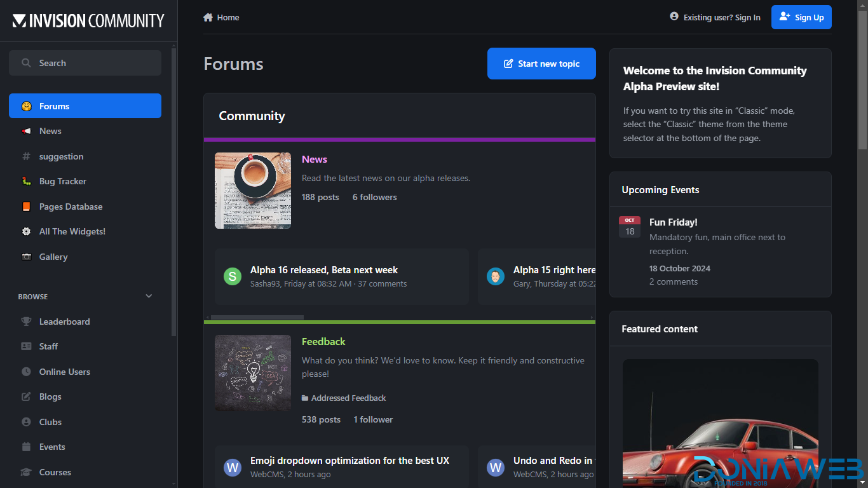Screen dimensions: 868x488
Task: Open Alpha 16 released, Beta next week topic
Action: (324, 270)
